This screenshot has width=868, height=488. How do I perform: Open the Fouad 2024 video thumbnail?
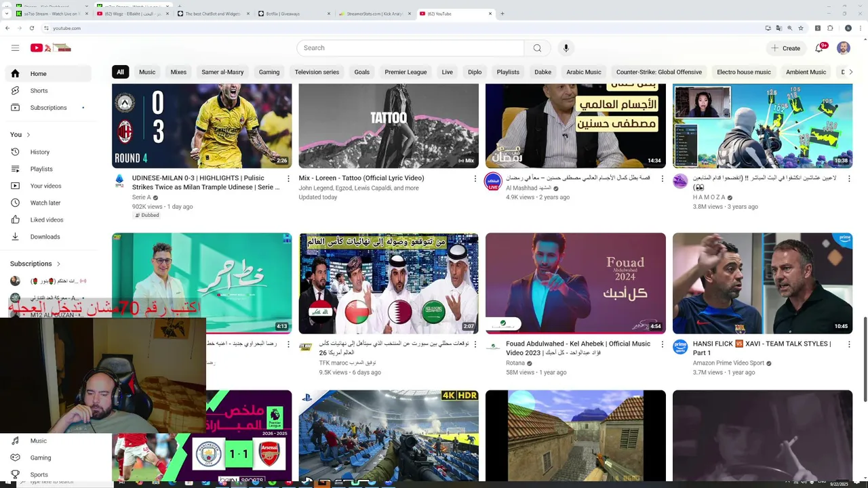576,283
